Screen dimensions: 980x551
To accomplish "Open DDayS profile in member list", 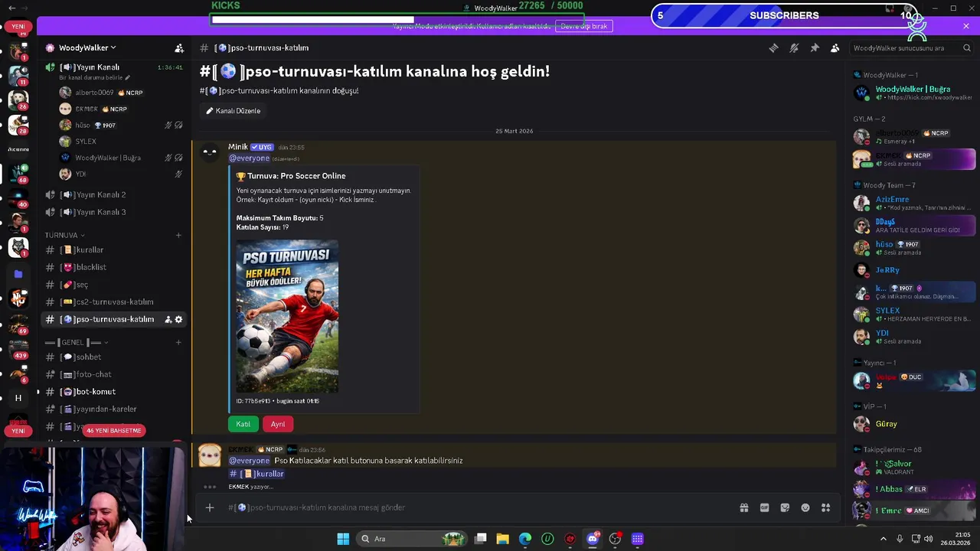I will tap(914, 226).
